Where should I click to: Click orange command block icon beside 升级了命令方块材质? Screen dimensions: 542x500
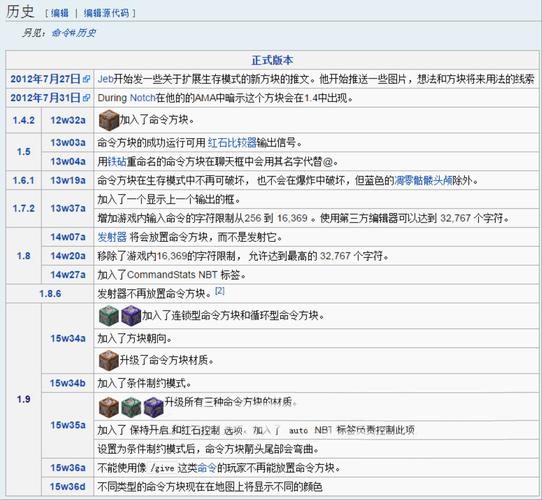(109, 360)
